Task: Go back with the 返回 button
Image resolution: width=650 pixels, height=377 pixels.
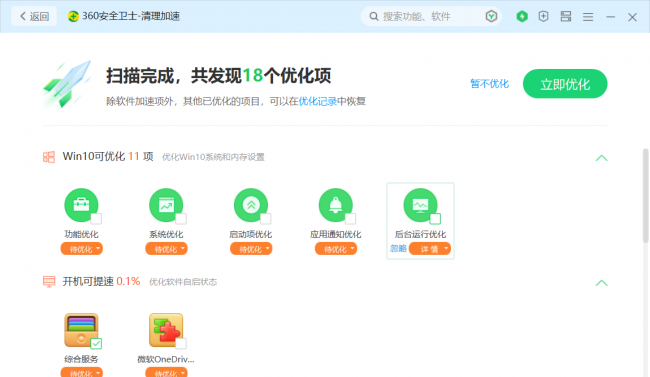Action: 34,16
